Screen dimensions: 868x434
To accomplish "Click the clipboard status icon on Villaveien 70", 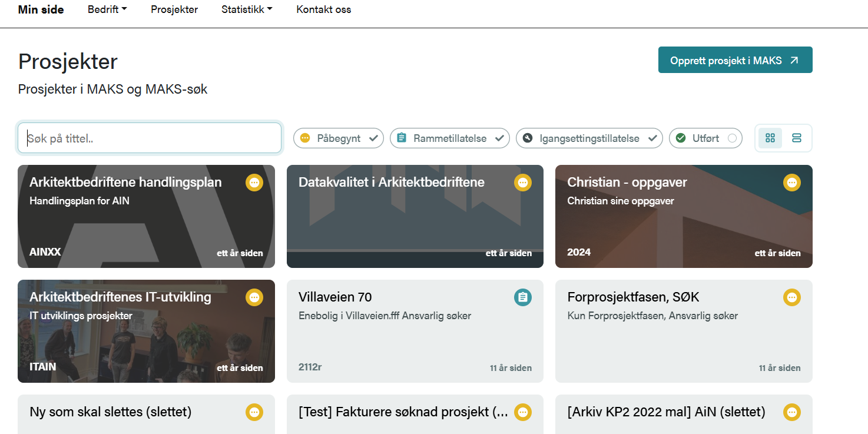I will [523, 297].
